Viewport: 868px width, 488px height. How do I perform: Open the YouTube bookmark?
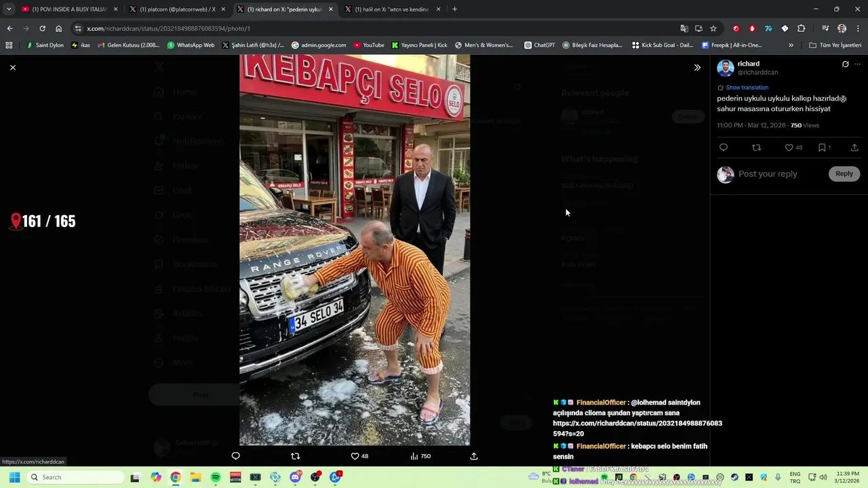[368, 45]
